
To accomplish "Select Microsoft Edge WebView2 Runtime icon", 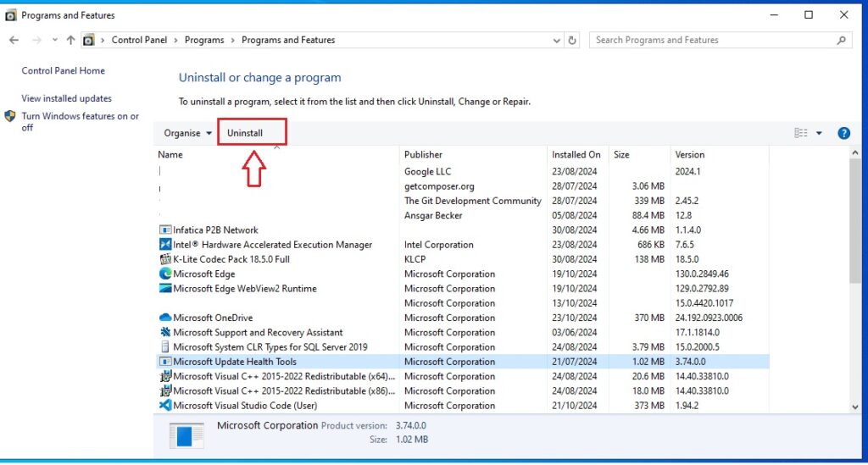I will click(165, 288).
